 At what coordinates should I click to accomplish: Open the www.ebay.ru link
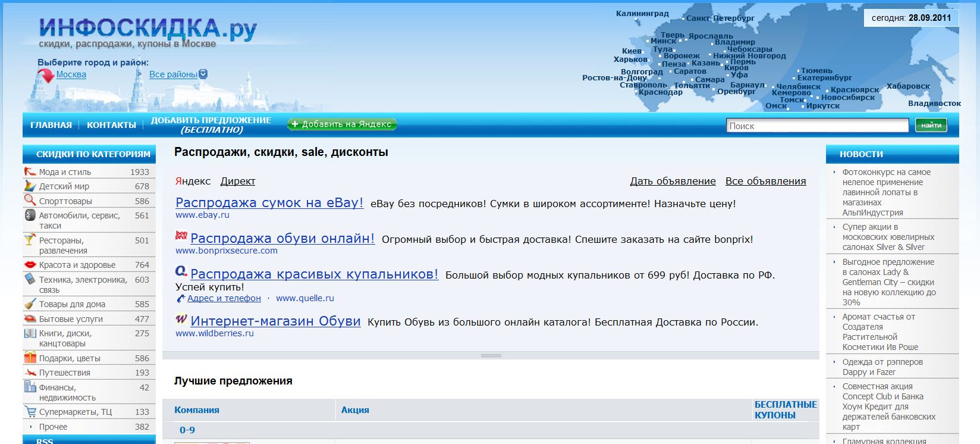click(x=202, y=215)
